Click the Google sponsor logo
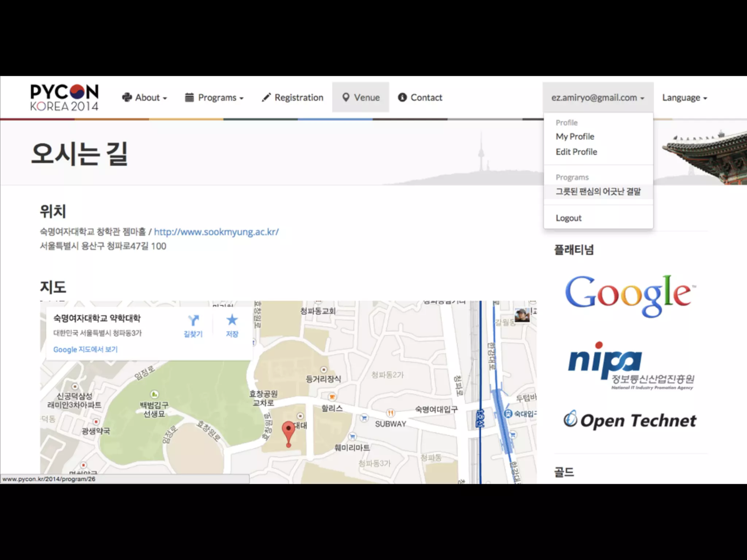747x560 pixels. tap(630, 295)
